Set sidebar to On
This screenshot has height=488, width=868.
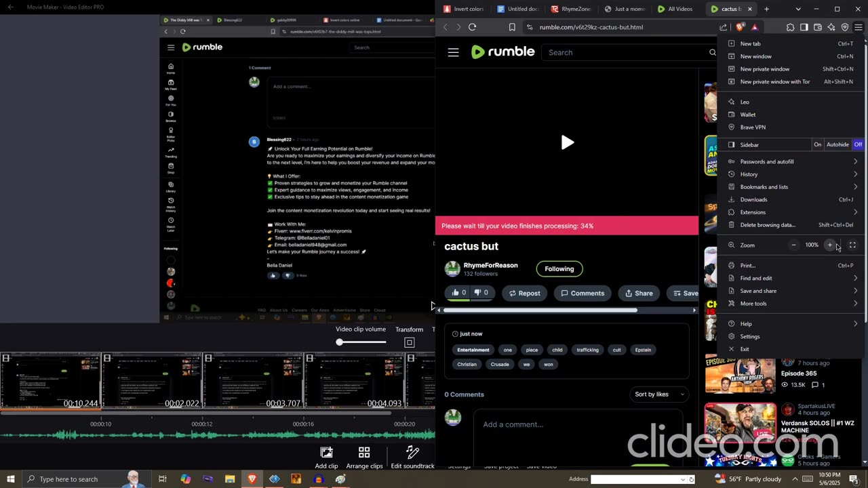818,144
